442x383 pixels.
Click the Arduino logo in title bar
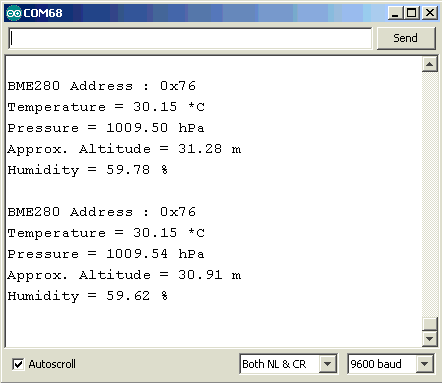tap(14, 13)
